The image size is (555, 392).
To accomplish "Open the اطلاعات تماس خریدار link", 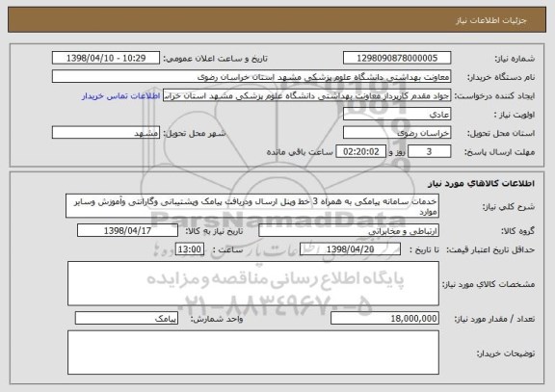I will 121,96.
